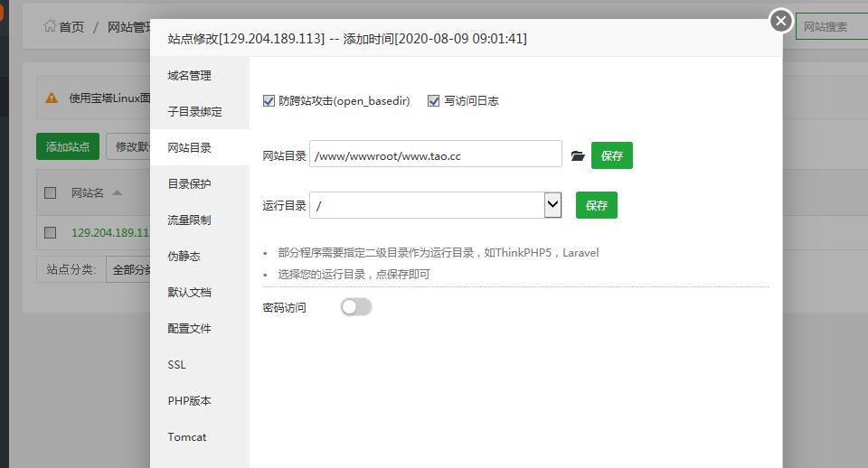
Task: Select the PHP版本 tab
Action: pyautogui.click(x=189, y=401)
